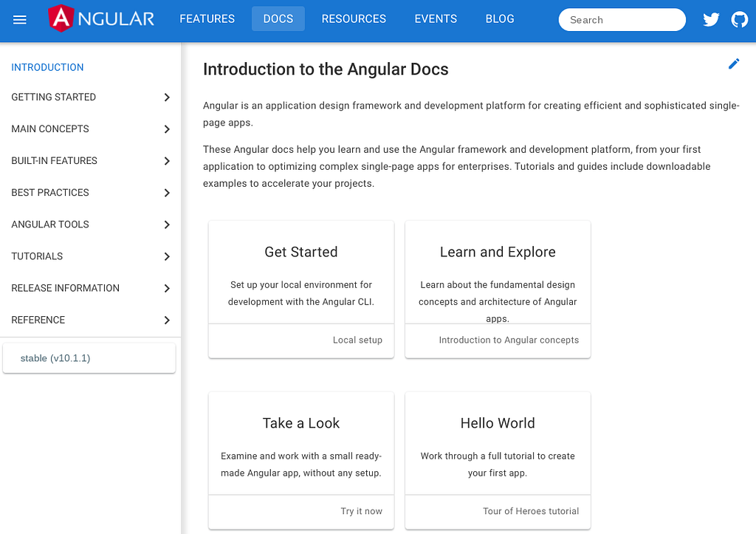Open the Events nav item

(436, 18)
